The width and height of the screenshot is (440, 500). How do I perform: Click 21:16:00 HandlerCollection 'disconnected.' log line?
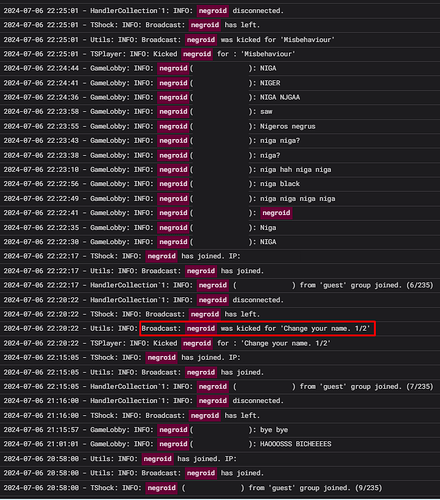point(220,401)
